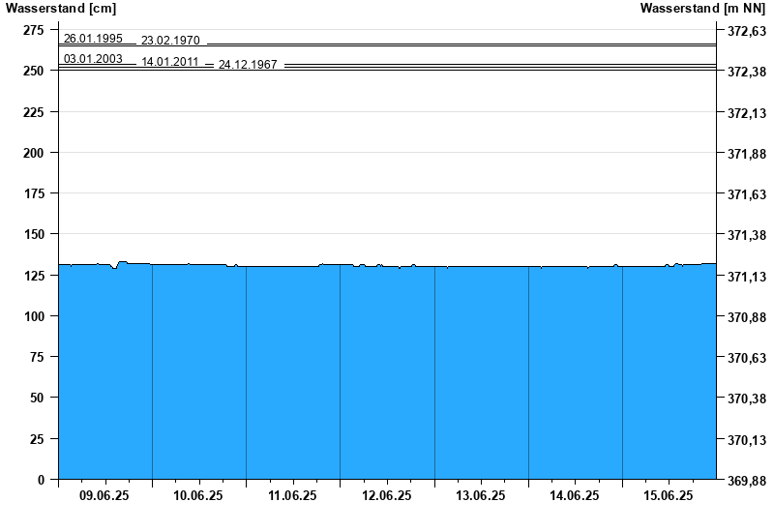
Task: Click the 150 cm axis value
Action: coord(34,234)
